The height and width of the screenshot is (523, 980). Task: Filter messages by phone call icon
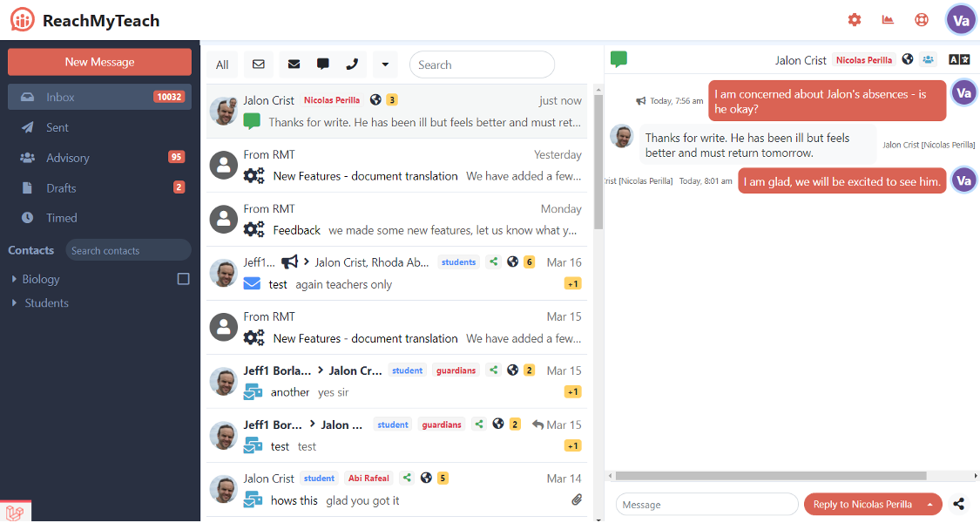[x=352, y=65]
